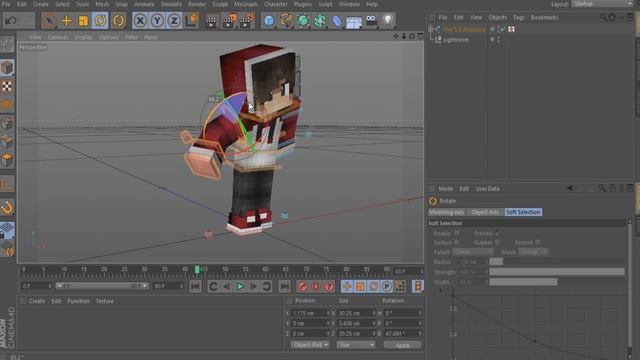Enable the Soft Selection Enable checkbox

(x=457, y=233)
